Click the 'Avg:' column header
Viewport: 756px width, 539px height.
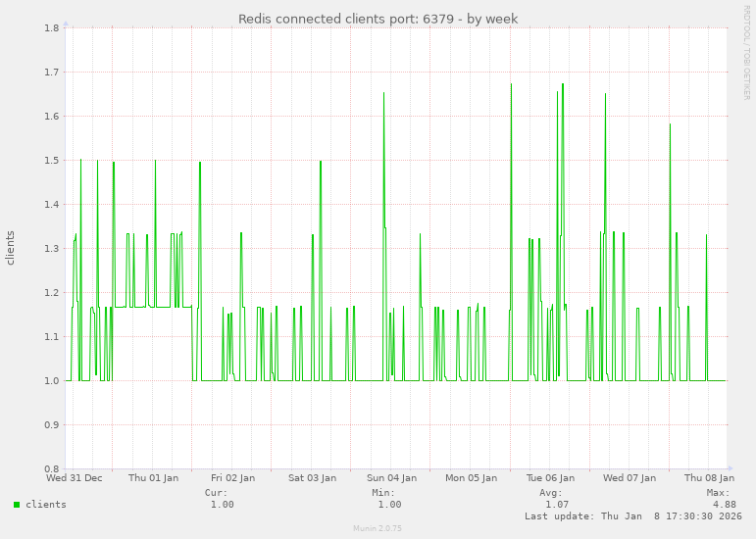pos(551,493)
